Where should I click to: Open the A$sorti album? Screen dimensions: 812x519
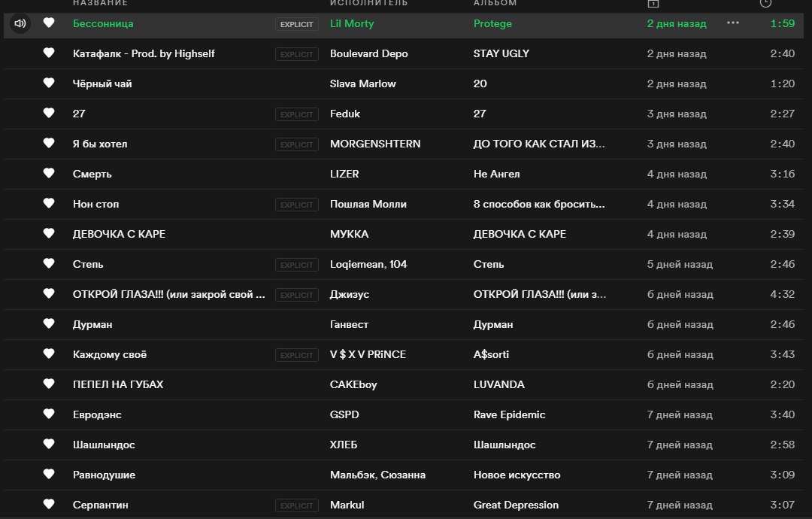click(x=491, y=354)
